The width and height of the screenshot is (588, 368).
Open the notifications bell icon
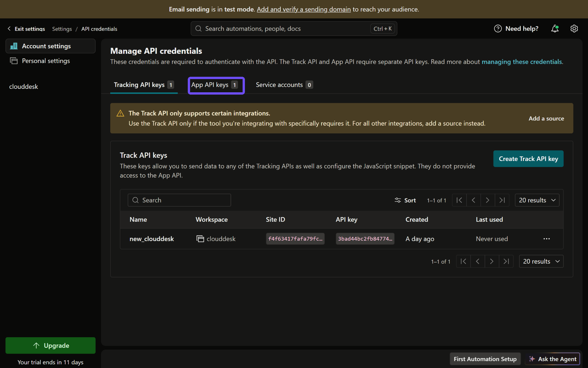coord(555,28)
